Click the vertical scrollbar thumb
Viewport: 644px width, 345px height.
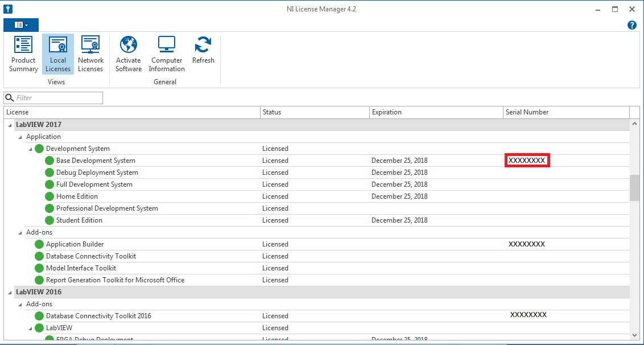pos(634,187)
